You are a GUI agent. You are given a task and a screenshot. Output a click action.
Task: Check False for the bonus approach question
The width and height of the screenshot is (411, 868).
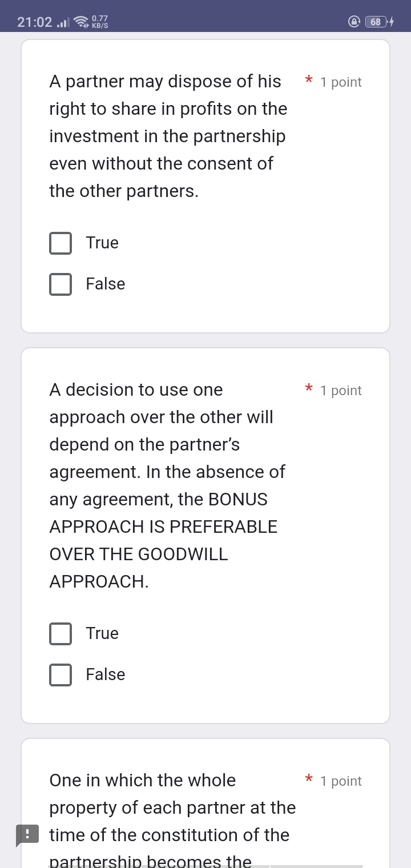pyautogui.click(x=61, y=674)
